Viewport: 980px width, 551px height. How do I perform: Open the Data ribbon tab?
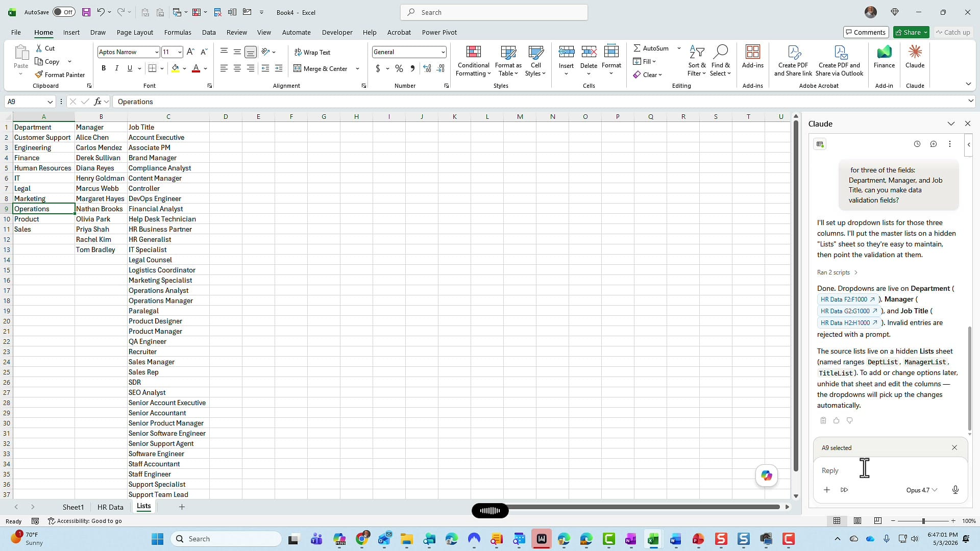pos(209,32)
